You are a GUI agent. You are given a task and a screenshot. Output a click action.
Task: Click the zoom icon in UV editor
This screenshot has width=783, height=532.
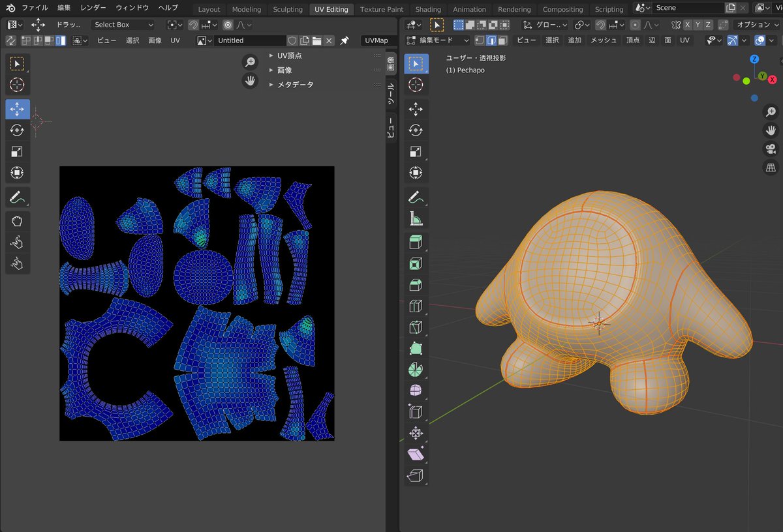coord(250,62)
